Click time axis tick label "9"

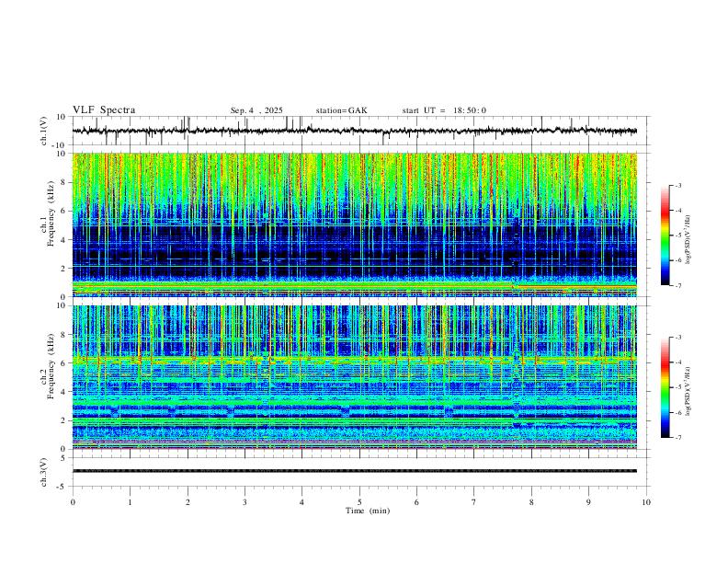pos(588,502)
